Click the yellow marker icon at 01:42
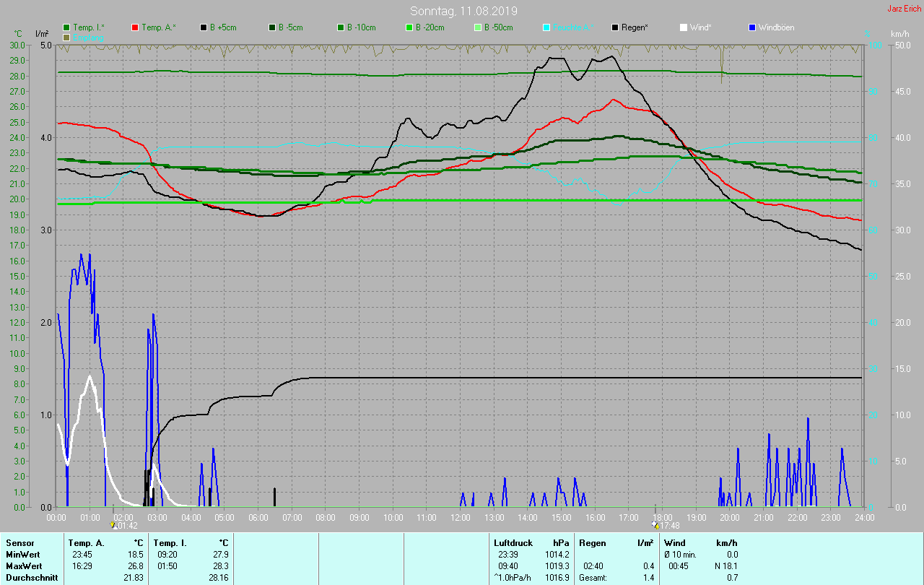The height and width of the screenshot is (585, 924). point(113,526)
